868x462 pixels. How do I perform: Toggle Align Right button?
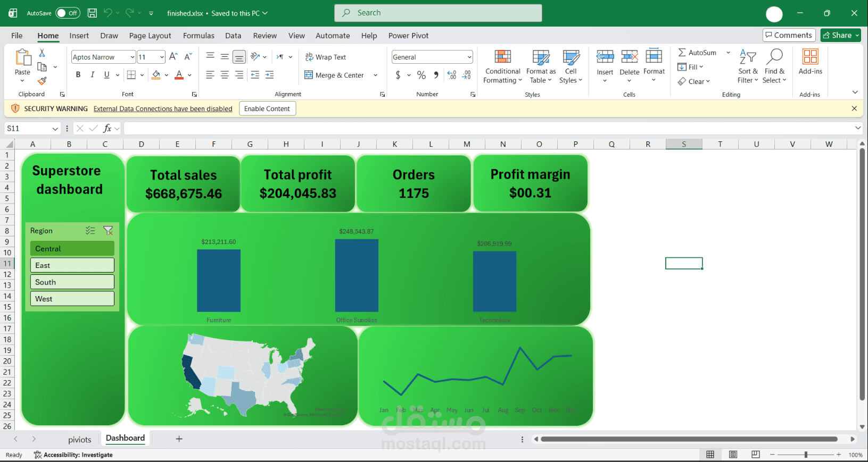coord(239,75)
